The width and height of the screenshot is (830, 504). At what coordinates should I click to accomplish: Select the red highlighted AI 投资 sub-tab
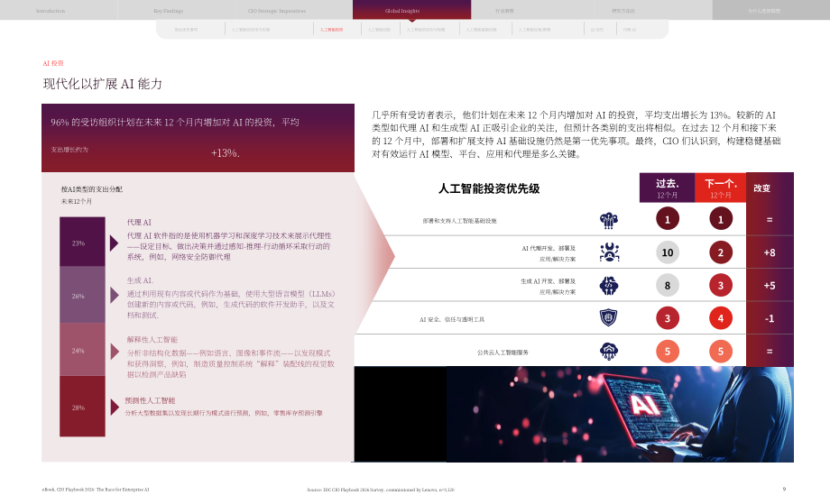pyautogui.click(x=331, y=30)
